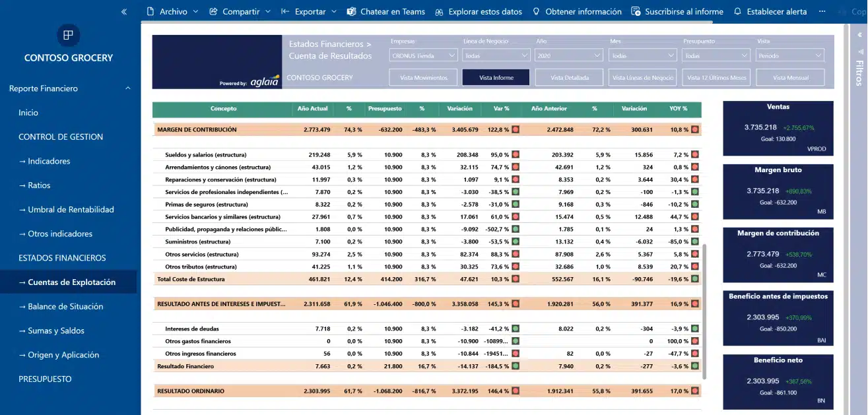
Task: Click Var % status indicator in MARGEN DE CONTRIBUCIÓN row
Action: coord(516,130)
